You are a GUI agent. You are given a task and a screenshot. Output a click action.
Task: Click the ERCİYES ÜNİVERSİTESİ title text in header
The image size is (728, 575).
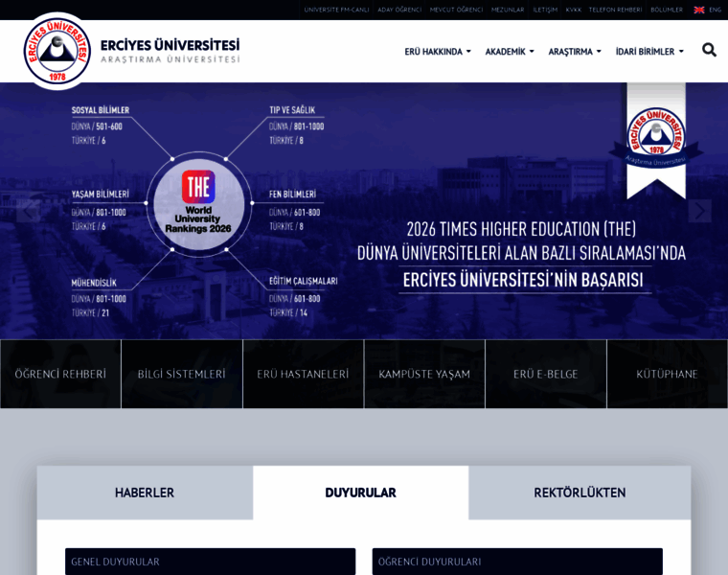click(x=170, y=45)
